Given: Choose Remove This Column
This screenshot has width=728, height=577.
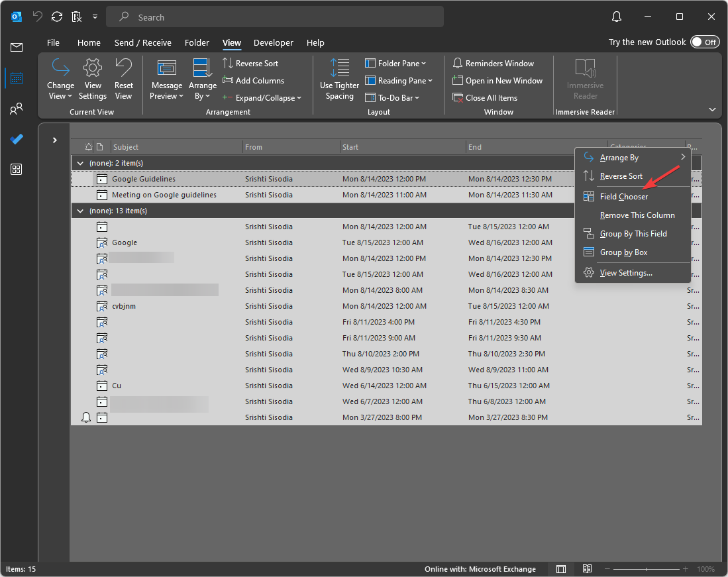Looking at the screenshot, I should [x=637, y=215].
